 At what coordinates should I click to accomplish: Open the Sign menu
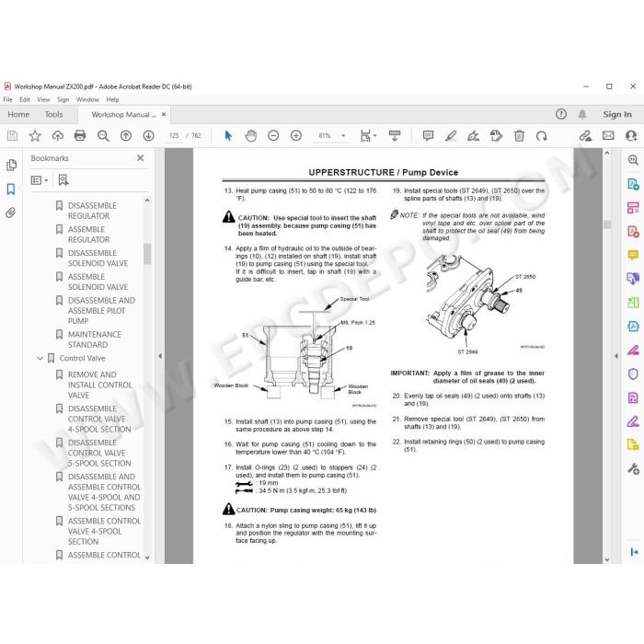[x=63, y=99]
